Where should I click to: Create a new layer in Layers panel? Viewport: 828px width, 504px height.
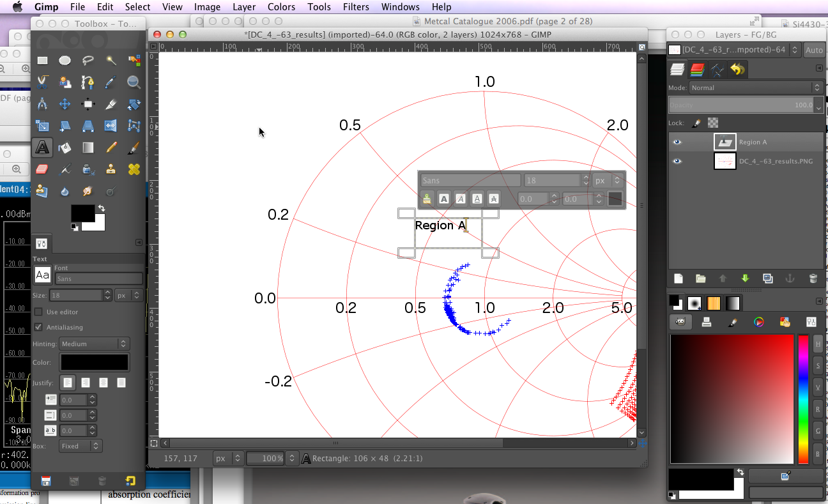click(x=678, y=279)
